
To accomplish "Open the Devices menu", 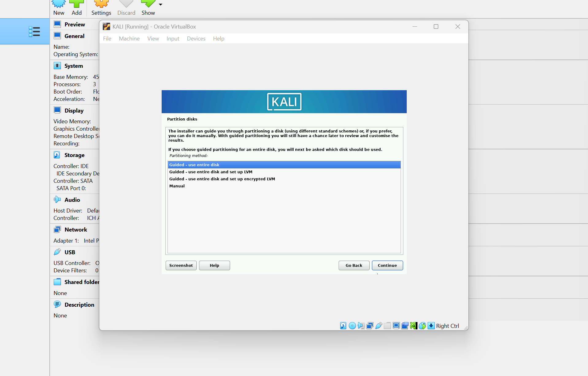I will click(x=196, y=39).
